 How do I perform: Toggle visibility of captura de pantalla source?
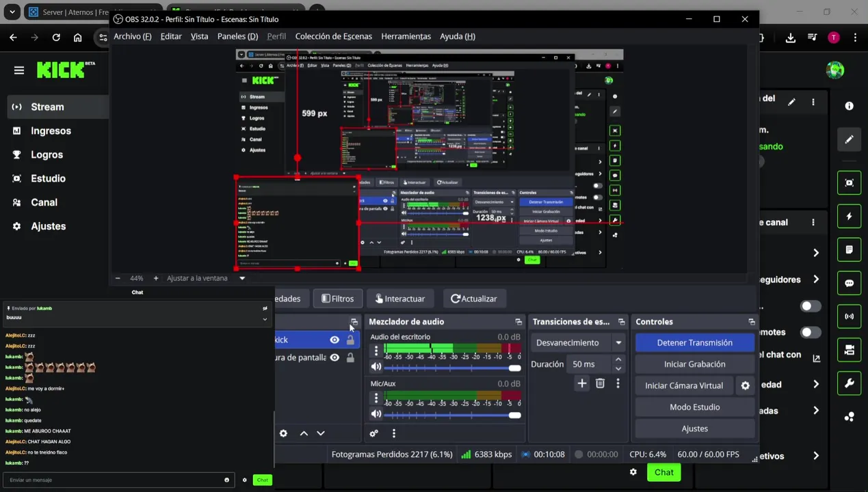(334, 357)
